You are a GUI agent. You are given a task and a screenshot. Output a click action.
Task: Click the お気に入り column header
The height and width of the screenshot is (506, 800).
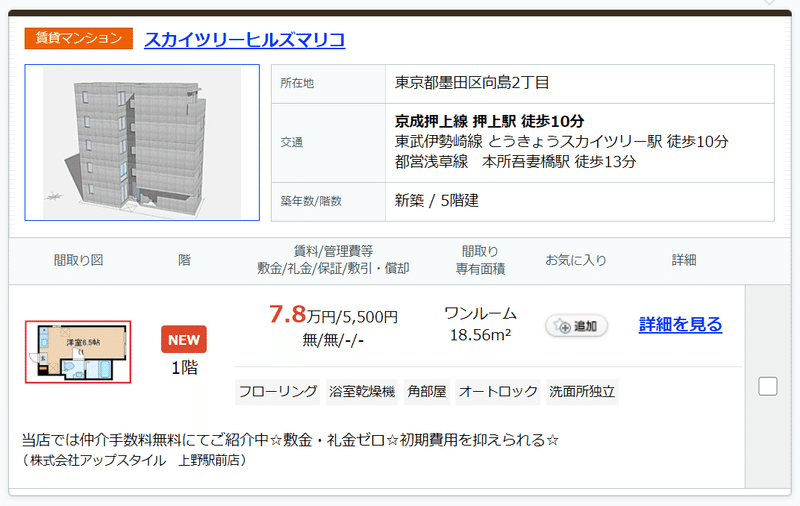coord(576,260)
